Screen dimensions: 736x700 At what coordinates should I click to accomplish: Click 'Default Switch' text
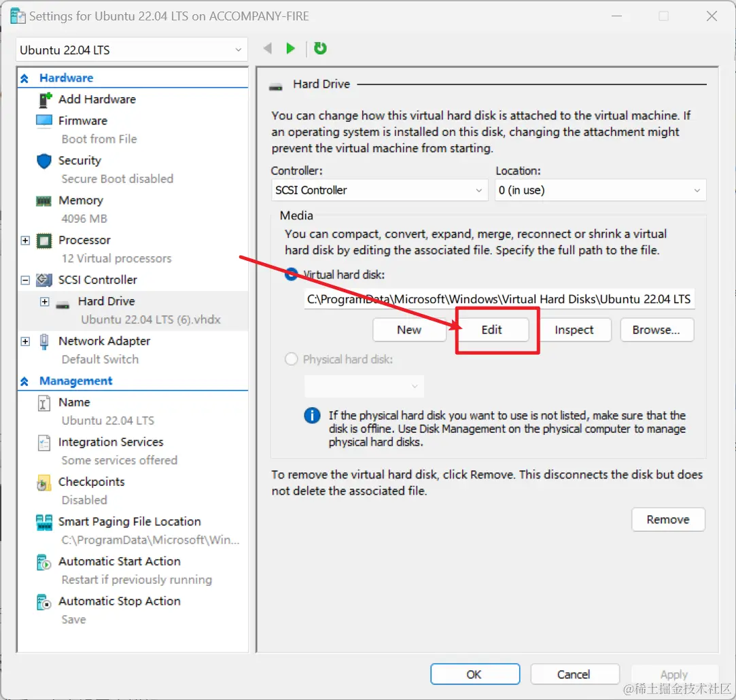[x=100, y=360]
